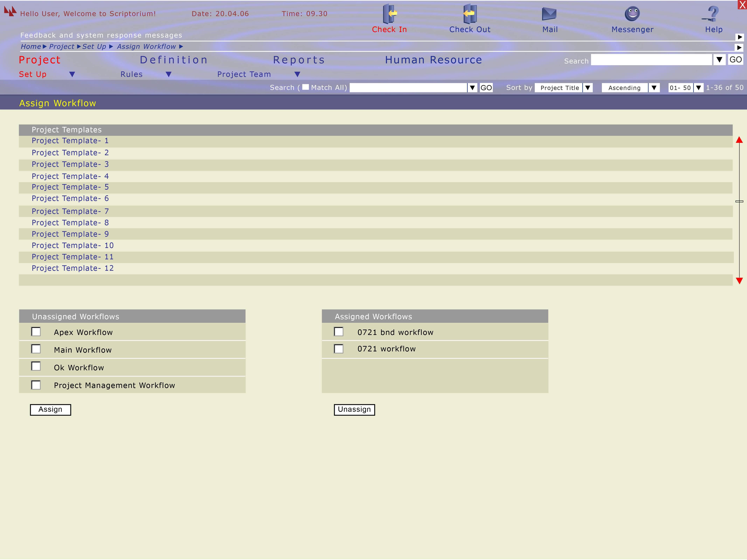
Task: Open Project Template- 7 link
Action: (x=70, y=211)
